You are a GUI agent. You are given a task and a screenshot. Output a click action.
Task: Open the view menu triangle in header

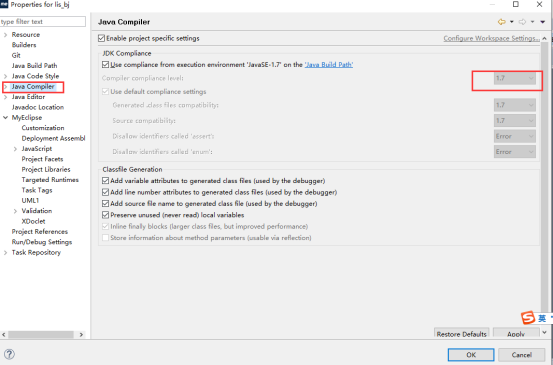coord(543,22)
